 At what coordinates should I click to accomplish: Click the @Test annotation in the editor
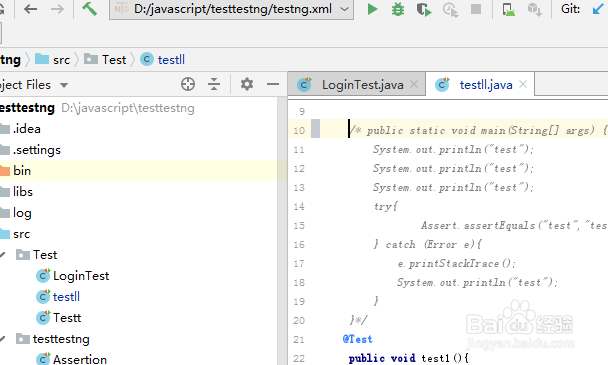(358, 339)
